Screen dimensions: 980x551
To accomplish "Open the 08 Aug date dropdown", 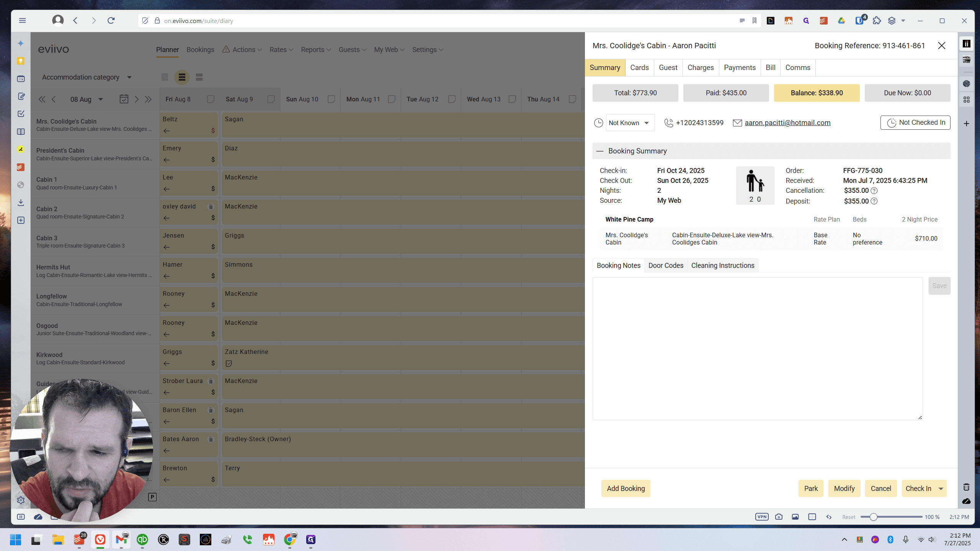I will (87, 99).
